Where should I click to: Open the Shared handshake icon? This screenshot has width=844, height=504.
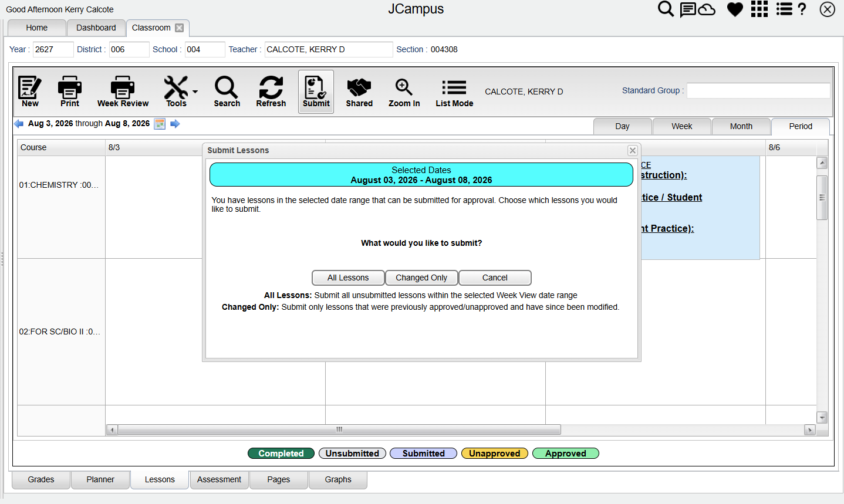point(359,87)
